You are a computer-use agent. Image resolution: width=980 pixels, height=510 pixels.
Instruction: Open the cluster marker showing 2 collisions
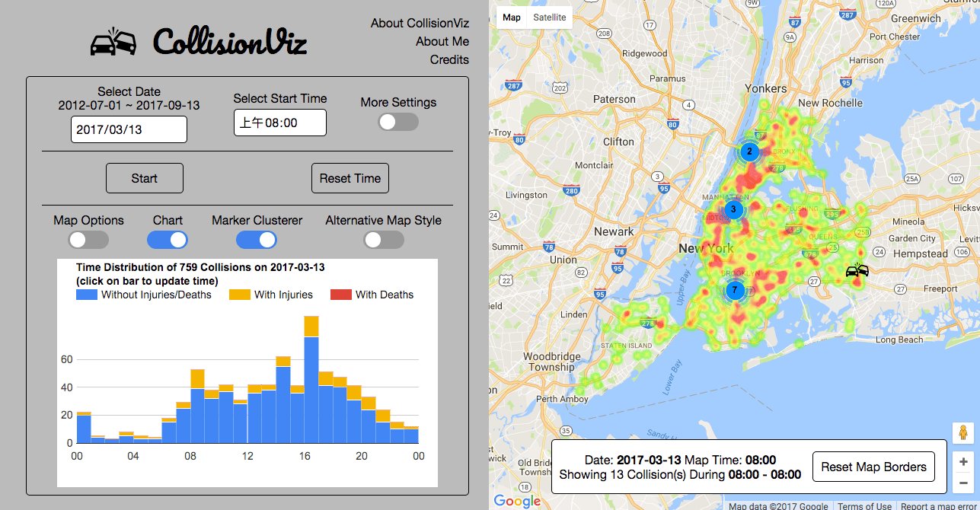[x=749, y=151]
